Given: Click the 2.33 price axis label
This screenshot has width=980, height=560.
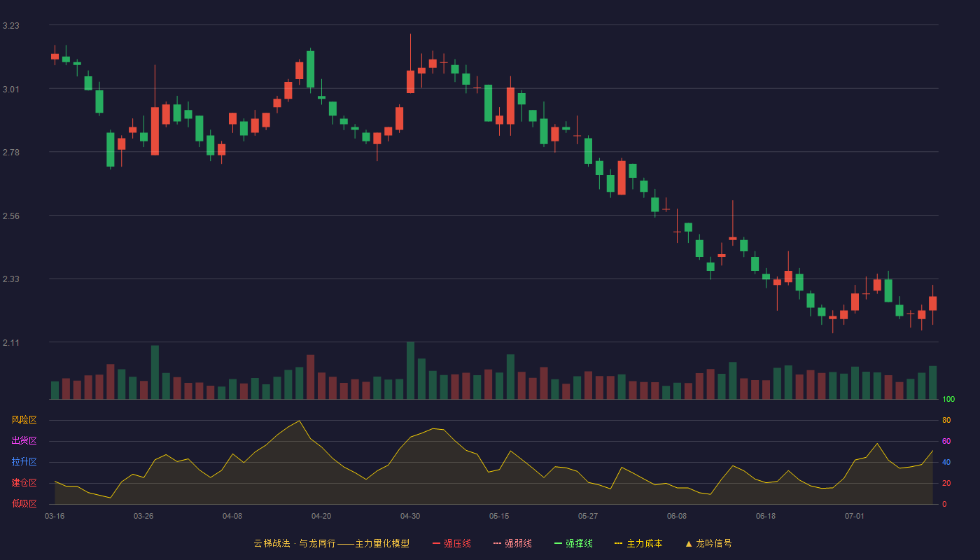Looking at the screenshot, I should pyautogui.click(x=10, y=279).
